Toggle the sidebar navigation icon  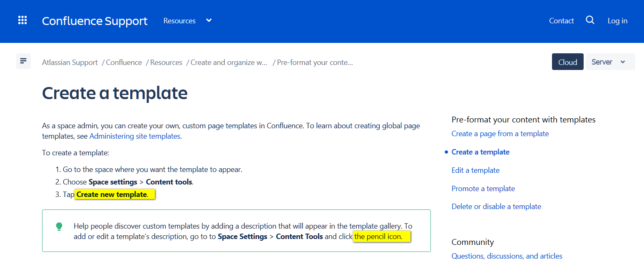tap(23, 61)
